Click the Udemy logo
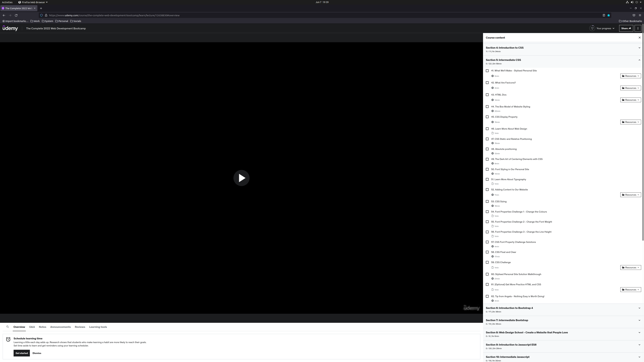Image resolution: width=644 pixels, height=362 pixels. point(10,28)
